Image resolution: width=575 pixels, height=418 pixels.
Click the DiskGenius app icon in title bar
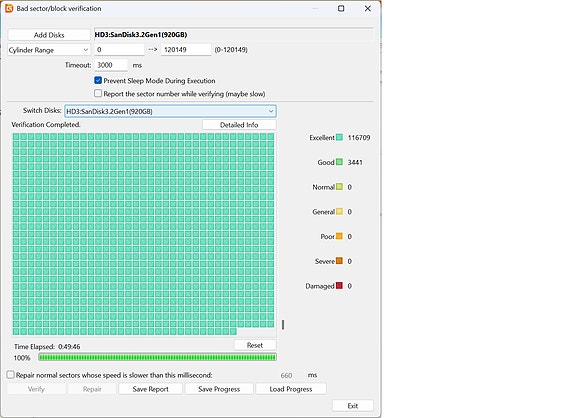click(x=9, y=8)
